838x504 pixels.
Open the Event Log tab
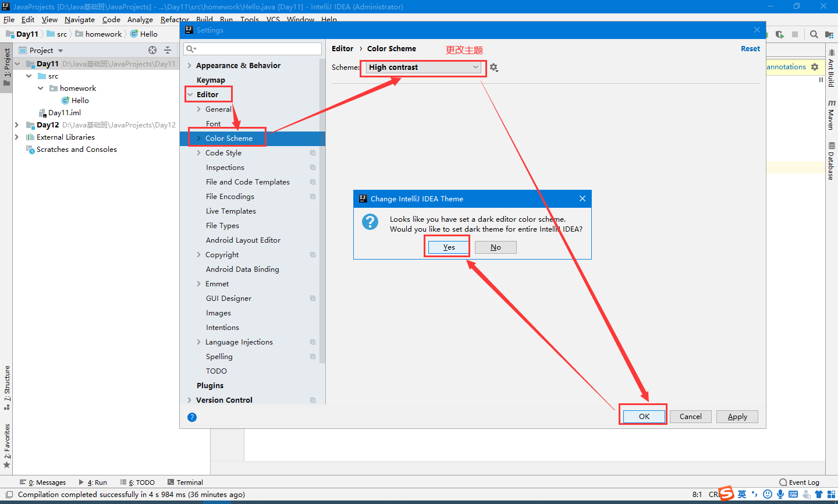tap(800, 482)
